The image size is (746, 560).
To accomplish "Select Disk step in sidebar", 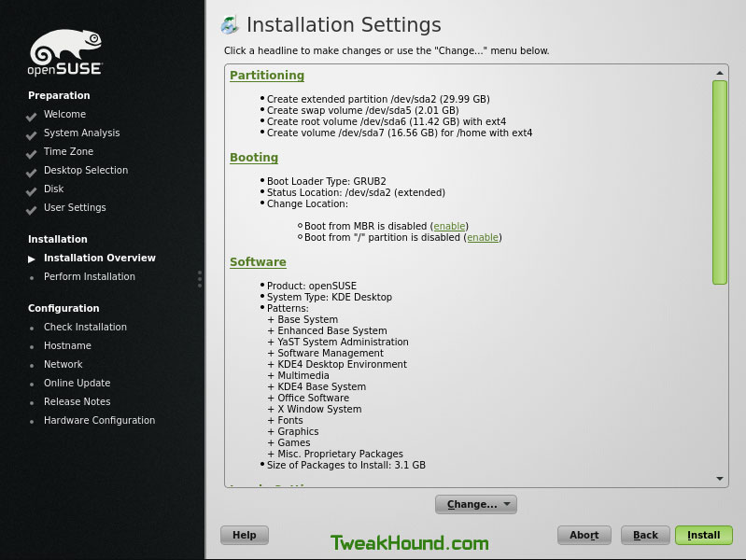I will [54, 189].
